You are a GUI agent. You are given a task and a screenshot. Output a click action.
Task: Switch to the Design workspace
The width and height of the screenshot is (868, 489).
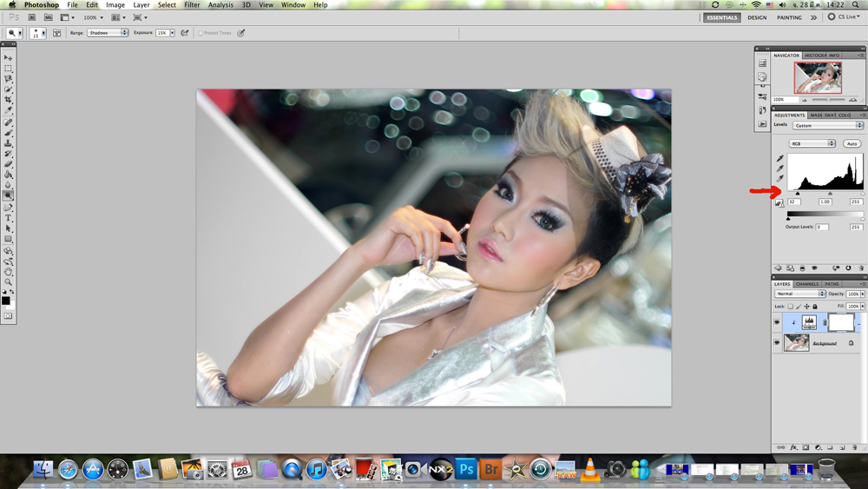[757, 17]
